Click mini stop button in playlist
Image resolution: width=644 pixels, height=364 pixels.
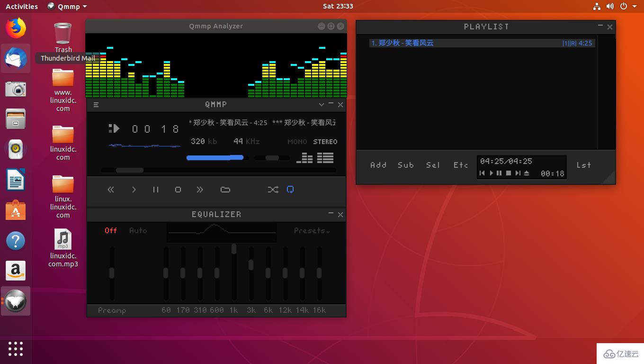509,173
